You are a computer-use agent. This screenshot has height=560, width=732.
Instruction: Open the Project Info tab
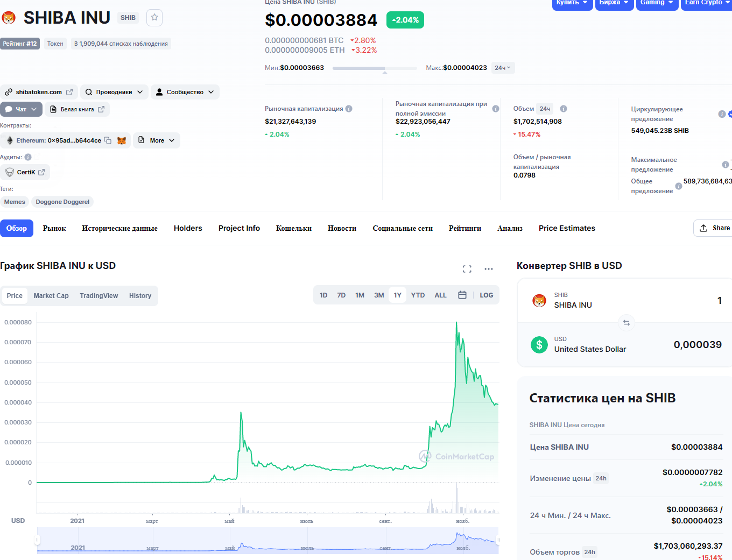239,228
